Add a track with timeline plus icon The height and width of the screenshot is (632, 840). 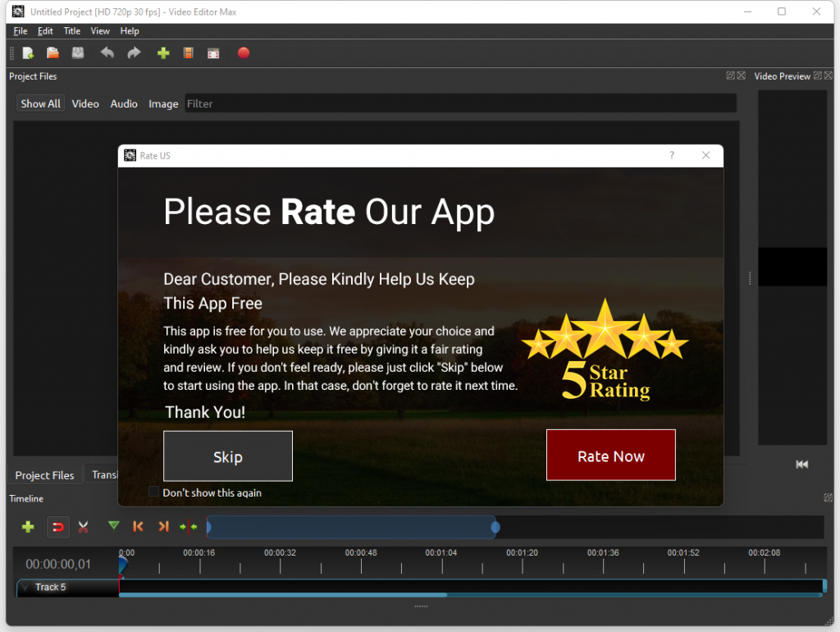28,527
